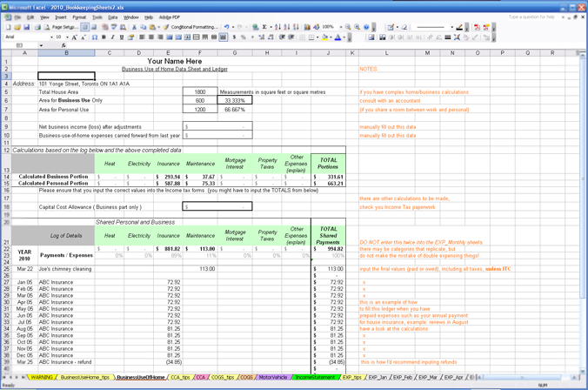Select the Format Painter brush

tap(166, 27)
